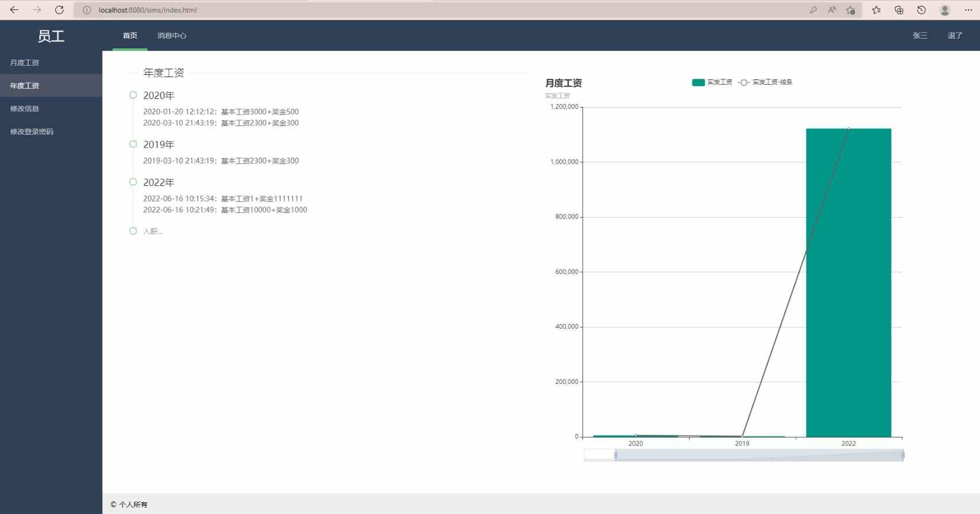The image size is (980, 514).
Task: Click the 2020 line data point on the chart
Action: pos(636,436)
